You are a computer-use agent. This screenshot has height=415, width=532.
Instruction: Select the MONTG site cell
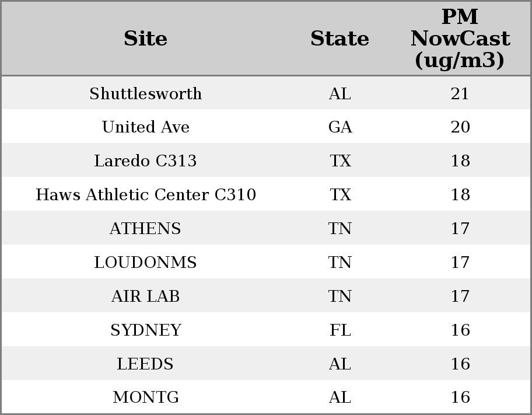[146, 397]
